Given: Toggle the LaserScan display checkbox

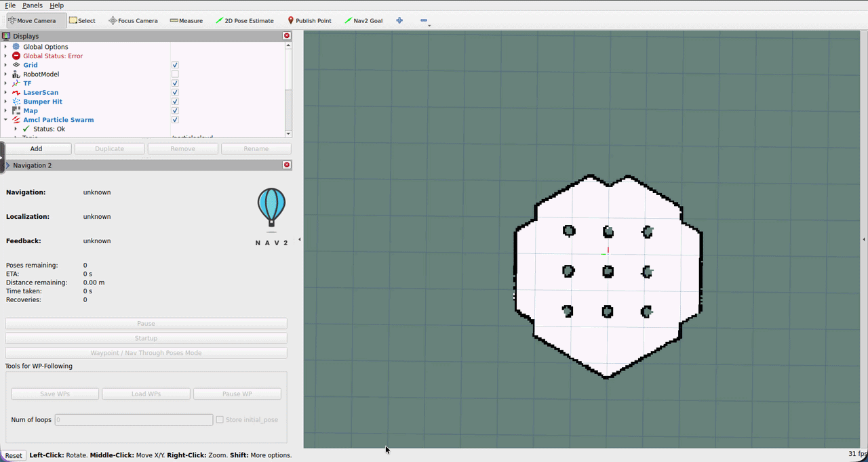Looking at the screenshot, I should point(175,93).
